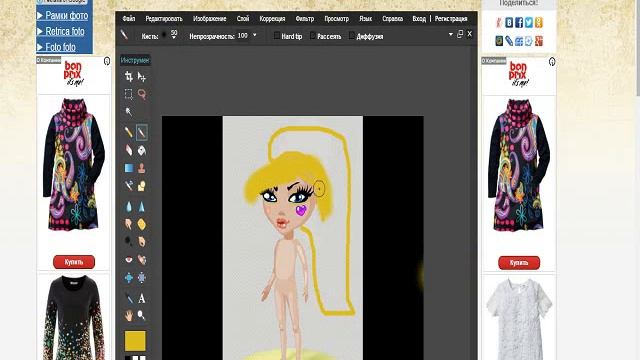Viewport: 640px width, 360px height.
Task: Select the Sharpen tool
Action: 142,206
